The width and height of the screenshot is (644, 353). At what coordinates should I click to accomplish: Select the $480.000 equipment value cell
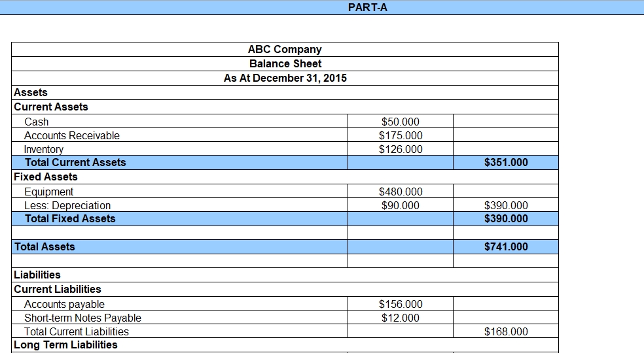(x=400, y=192)
